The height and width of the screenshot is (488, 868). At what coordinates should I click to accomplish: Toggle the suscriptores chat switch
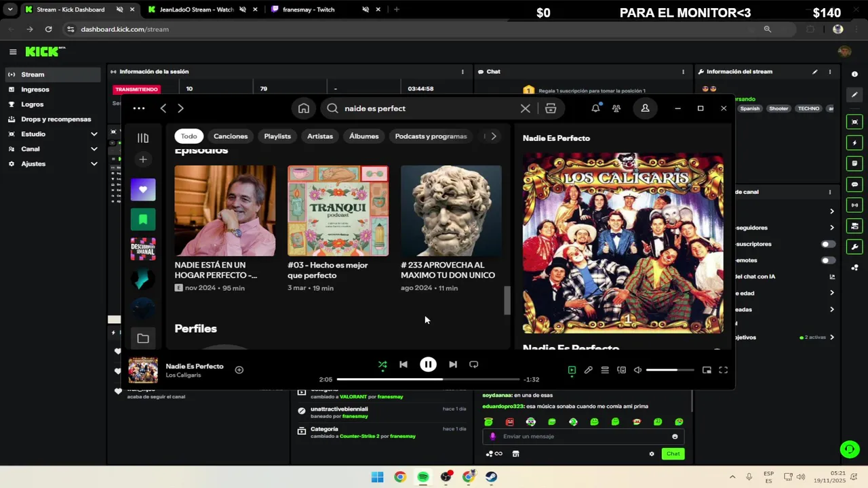click(x=828, y=244)
